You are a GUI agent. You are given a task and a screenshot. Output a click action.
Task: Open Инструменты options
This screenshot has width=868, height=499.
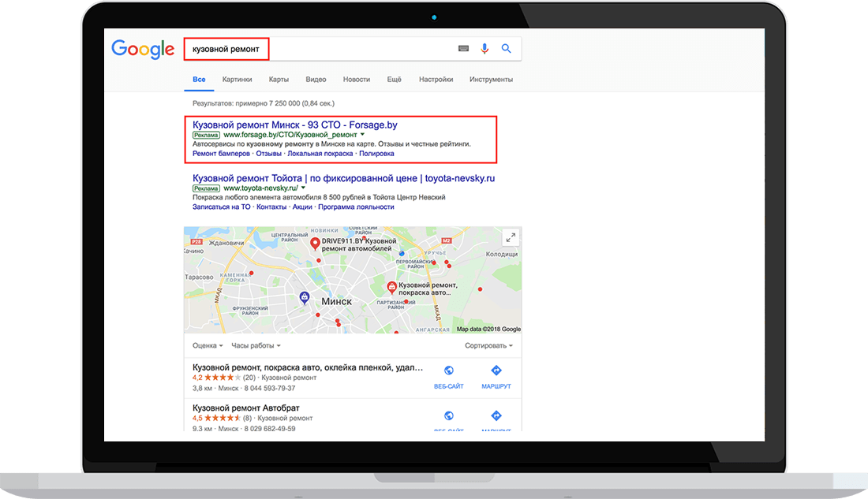(491, 80)
